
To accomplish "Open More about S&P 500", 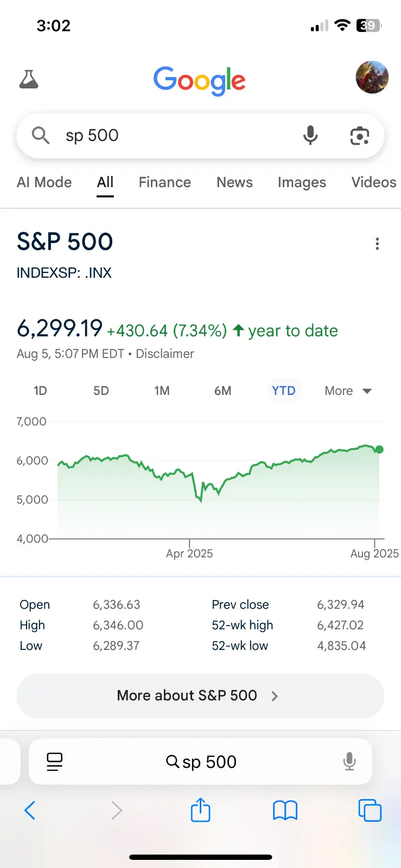I will point(200,696).
